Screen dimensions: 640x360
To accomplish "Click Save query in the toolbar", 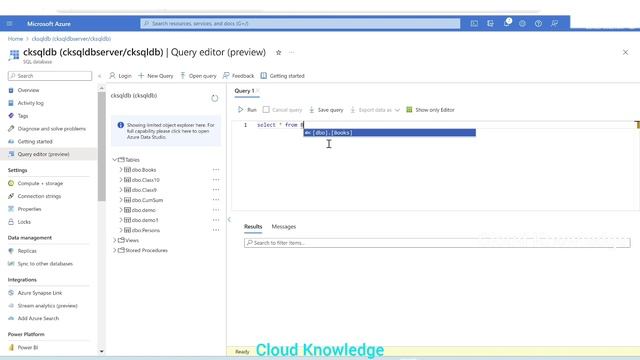I will coord(326,110).
